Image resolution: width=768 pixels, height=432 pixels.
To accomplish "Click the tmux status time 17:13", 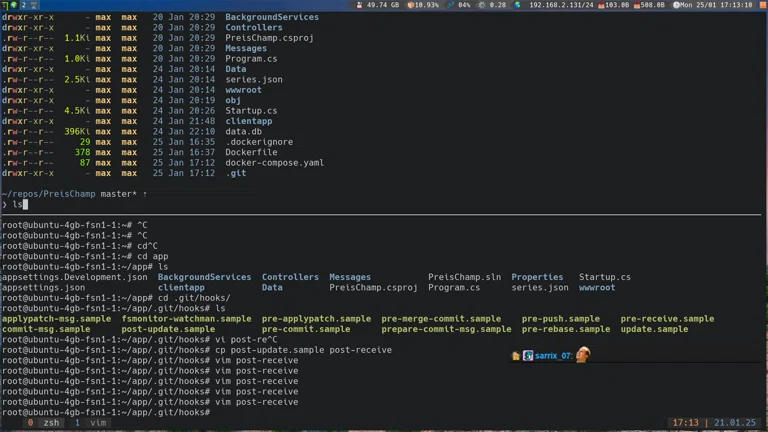I will click(x=685, y=423).
